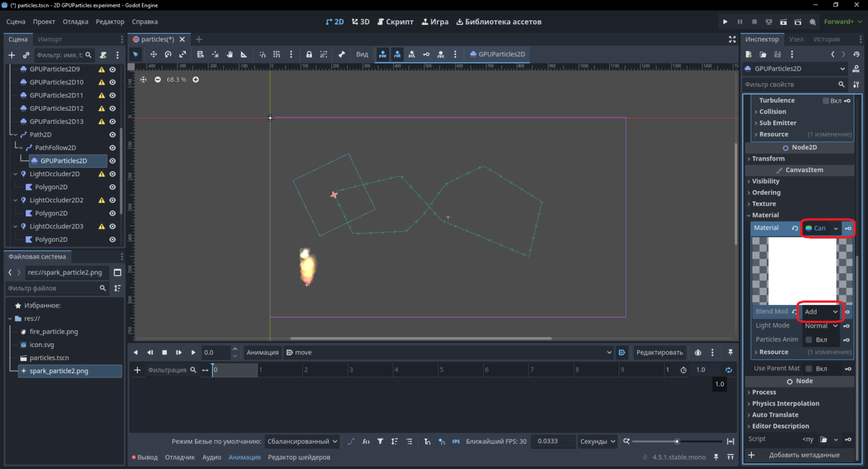Click the Lock selected node icon
This screenshot has height=469, width=868.
[309, 54]
